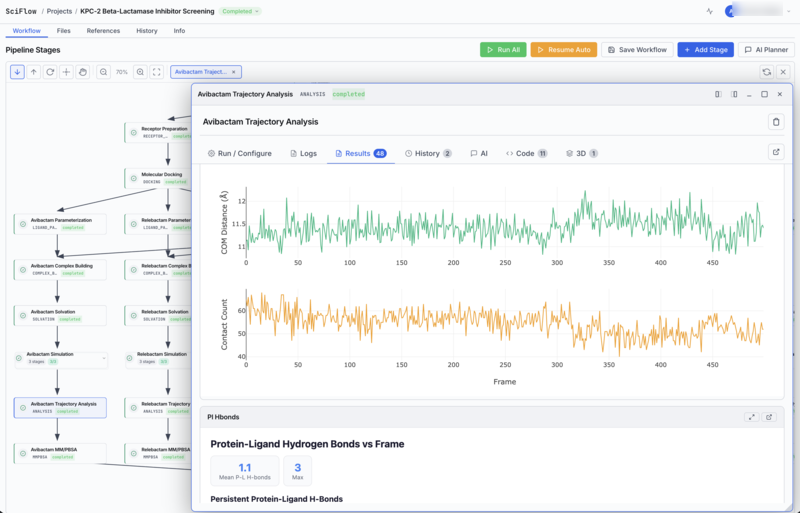
Task: Click the fit-to-screen icon in canvas toolbar
Action: click(x=157, y=72)
